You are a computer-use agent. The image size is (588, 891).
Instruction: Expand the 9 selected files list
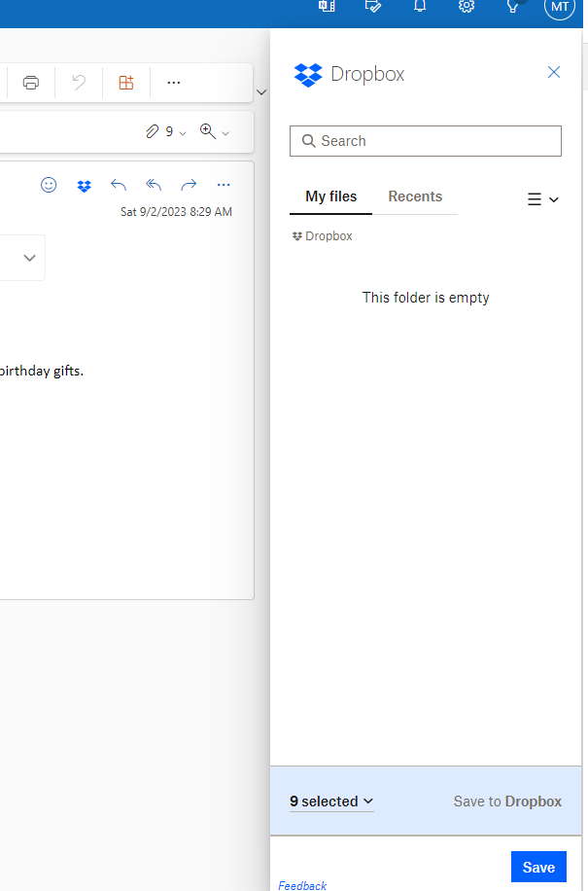pos(331,802)
